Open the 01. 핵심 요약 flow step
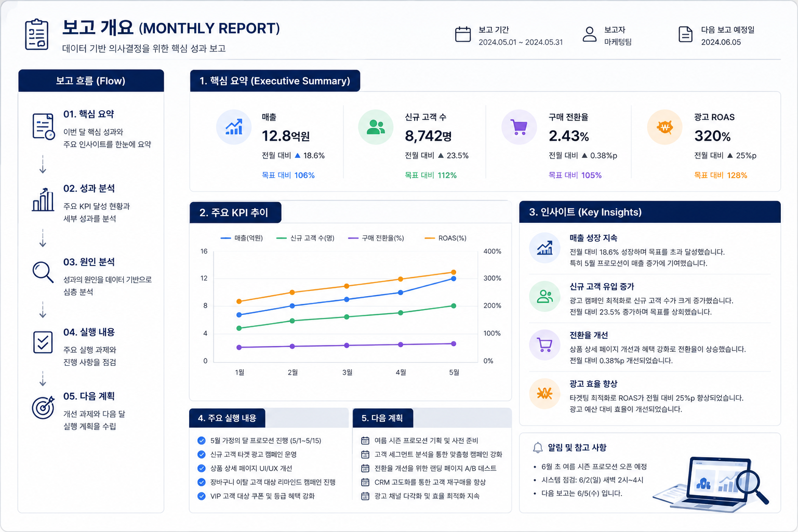Screen dimensions: 798x532 (x=92, y=128)
